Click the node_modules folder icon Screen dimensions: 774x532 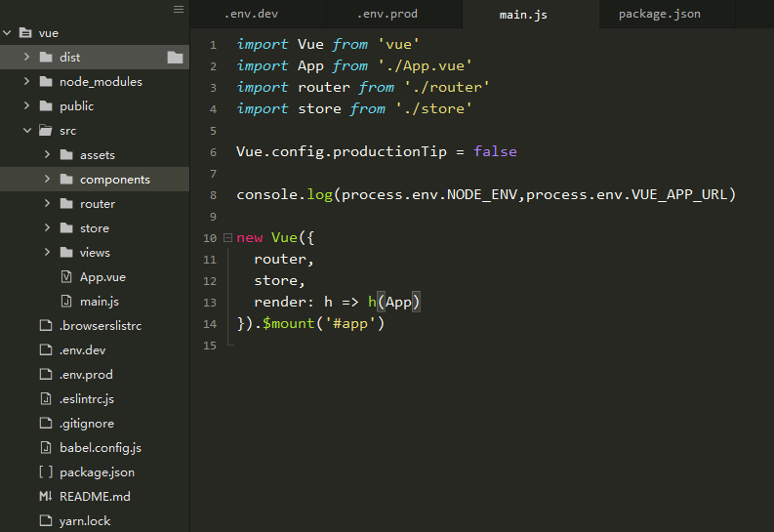click(46, 81)
